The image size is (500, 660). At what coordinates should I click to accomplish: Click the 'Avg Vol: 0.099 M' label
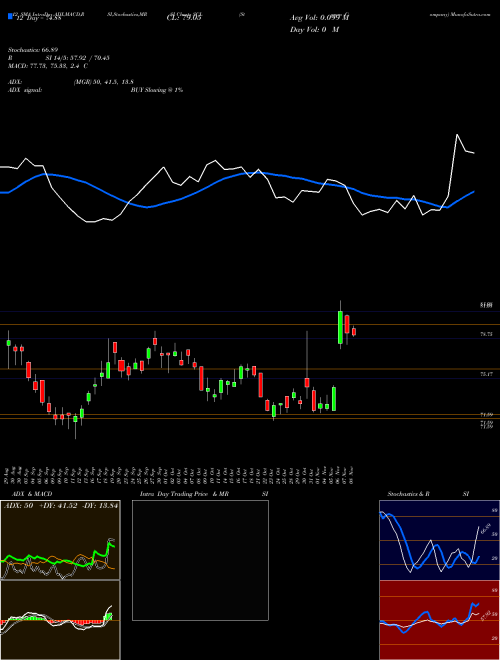(x=320, y=18)
